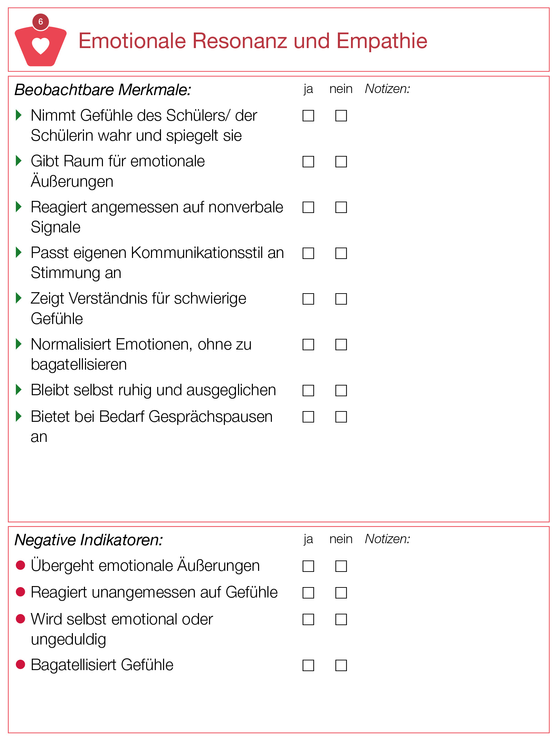
Task: Mark 'nein' for Normalisiert Emotionen, ohne zu bagatellisieren
Action: [341, 344]
